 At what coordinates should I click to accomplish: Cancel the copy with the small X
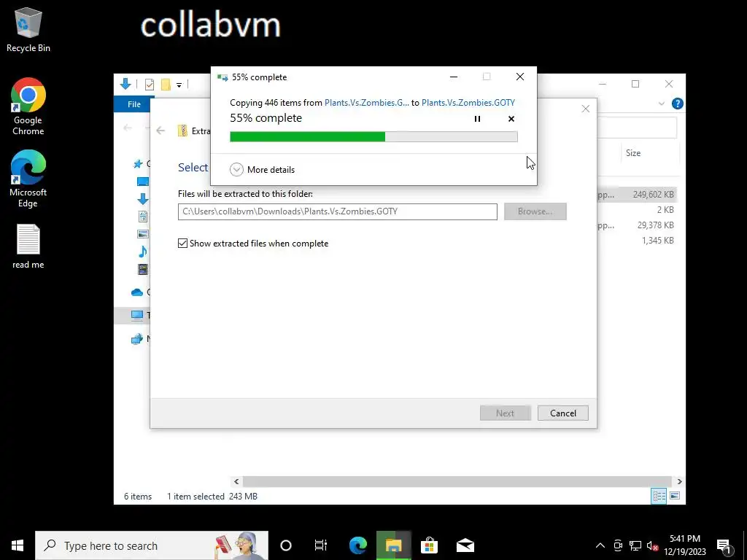511,119
